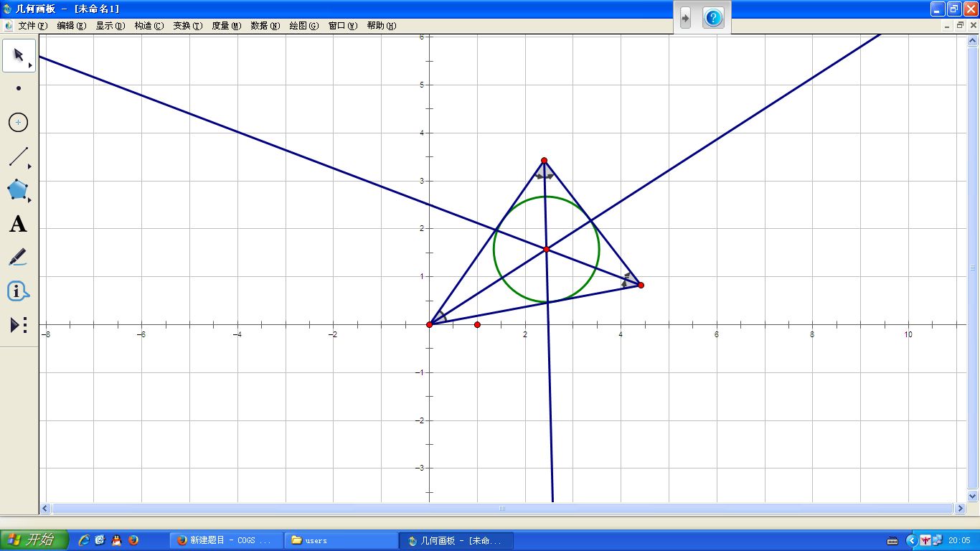Open the 度量 (Measure) menu
The width and height of the screenshot is (980, 551).
point(226,26)
